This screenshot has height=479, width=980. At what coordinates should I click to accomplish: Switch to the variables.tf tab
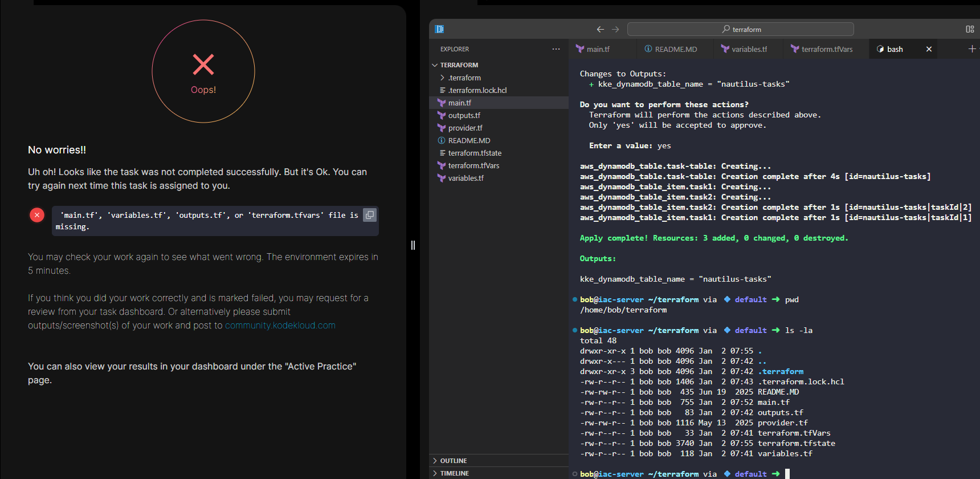click(x=749, y=49)
